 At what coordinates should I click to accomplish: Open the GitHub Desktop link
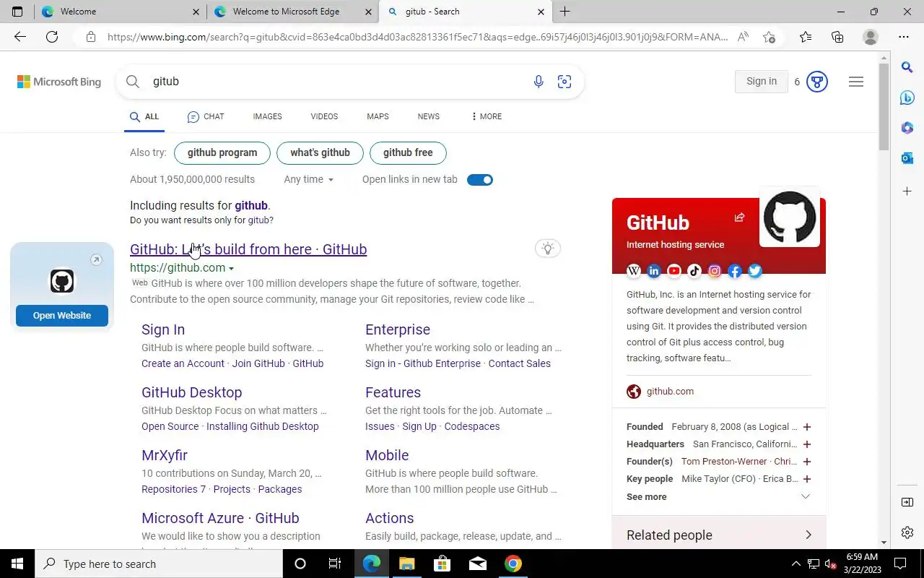click(x=191, y=392)
